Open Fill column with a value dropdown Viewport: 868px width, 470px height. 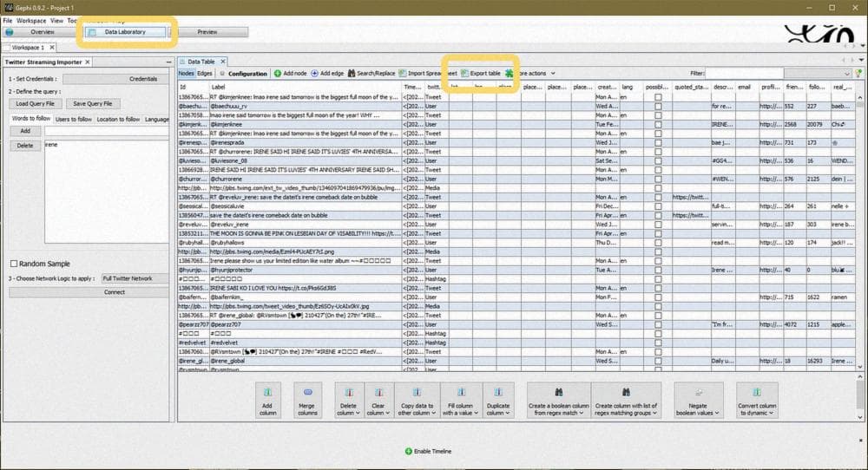point(461,401)
